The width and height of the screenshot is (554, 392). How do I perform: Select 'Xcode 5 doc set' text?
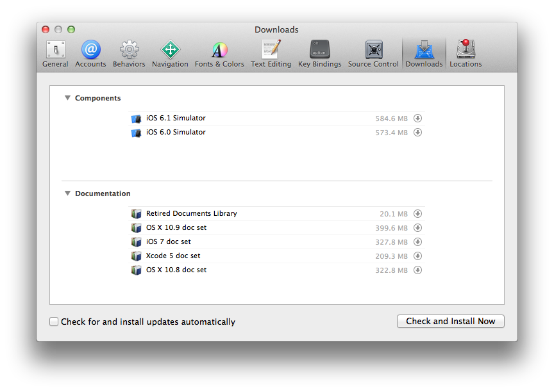point(173,256)
